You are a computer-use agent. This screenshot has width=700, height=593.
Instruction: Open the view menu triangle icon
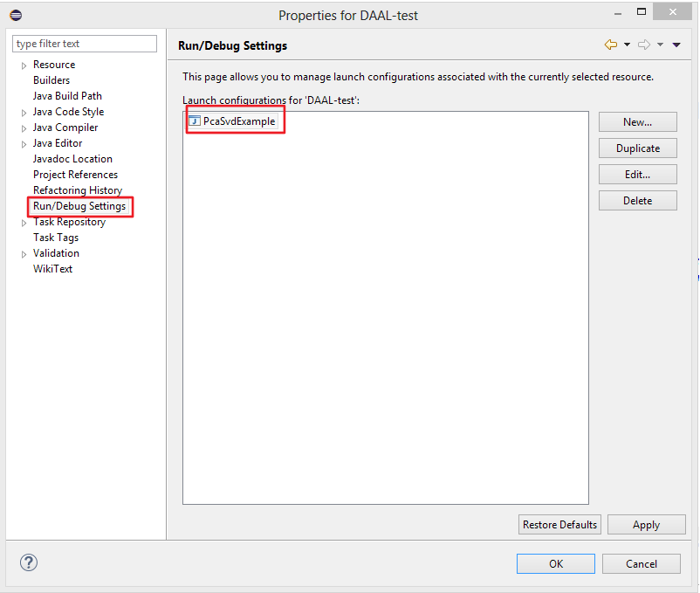pos(676,45)
